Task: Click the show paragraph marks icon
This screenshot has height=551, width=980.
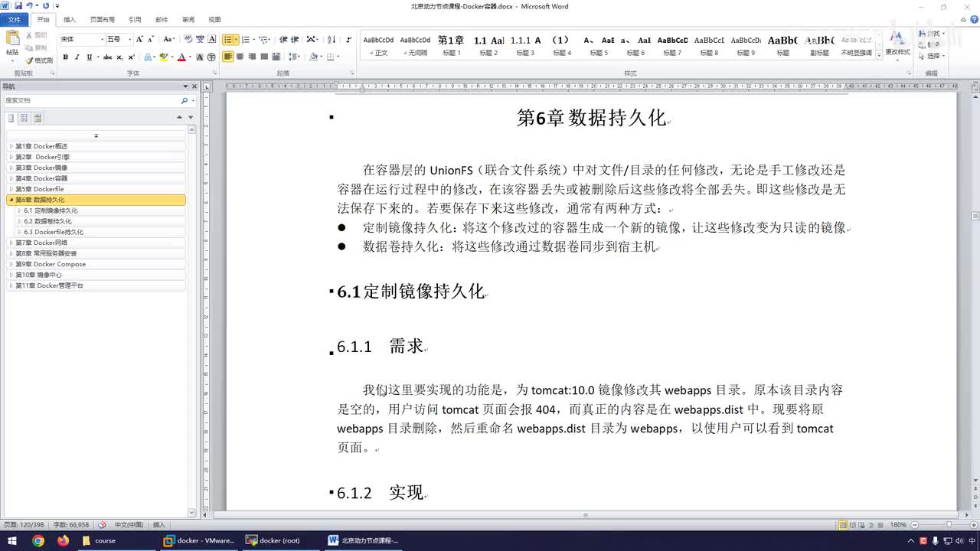Action: pos(349,39)
